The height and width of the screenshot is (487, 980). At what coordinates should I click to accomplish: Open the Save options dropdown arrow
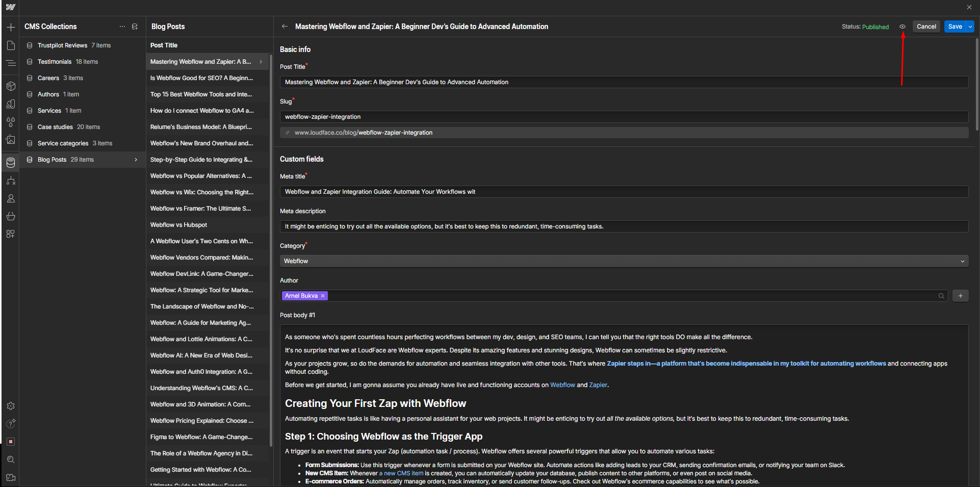point(970,27)
